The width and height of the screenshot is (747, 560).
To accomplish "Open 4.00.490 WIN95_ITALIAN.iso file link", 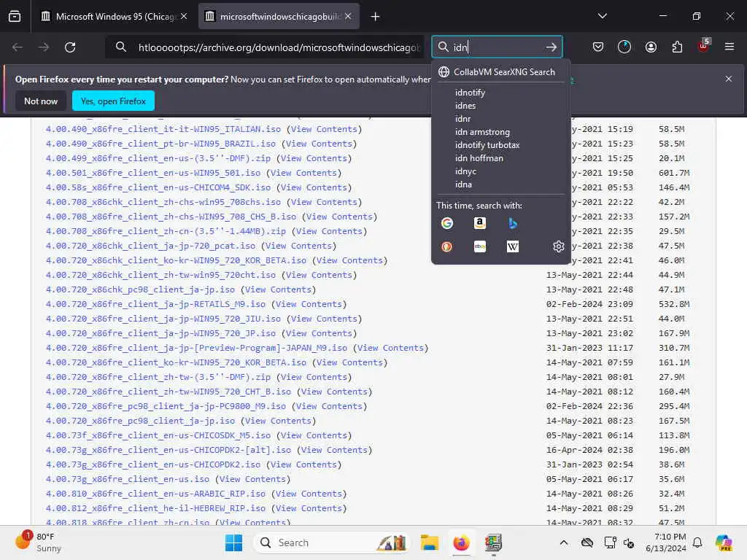I will [163, 129].
